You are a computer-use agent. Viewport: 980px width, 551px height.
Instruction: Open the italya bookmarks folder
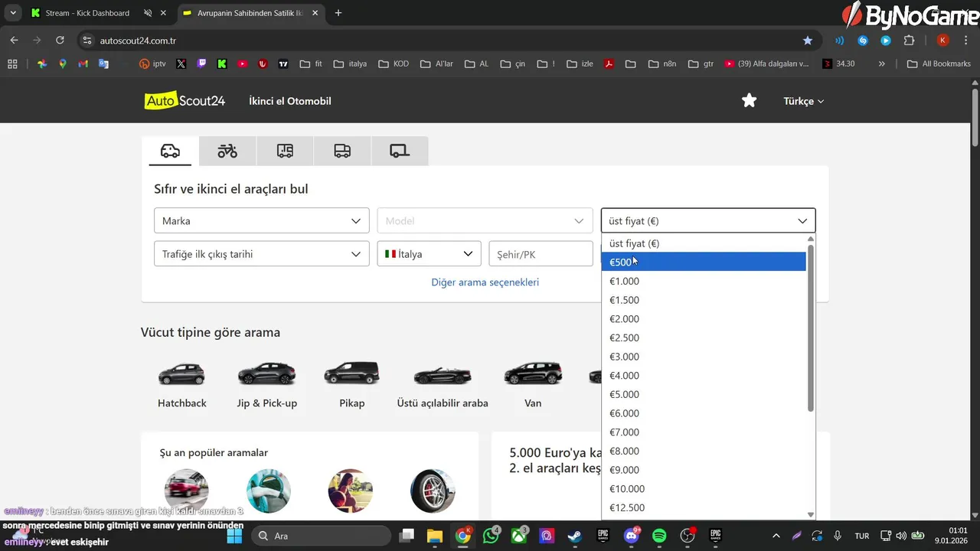click(351, 64)
